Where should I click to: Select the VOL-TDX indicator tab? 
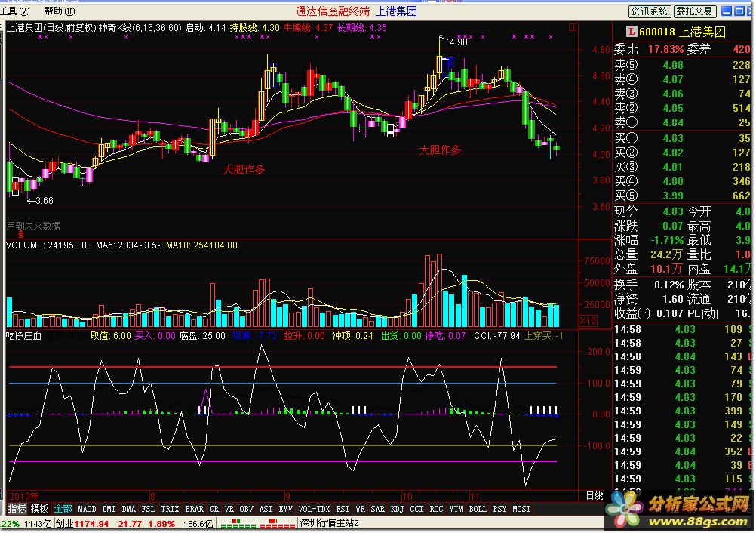tap(315, 509)
